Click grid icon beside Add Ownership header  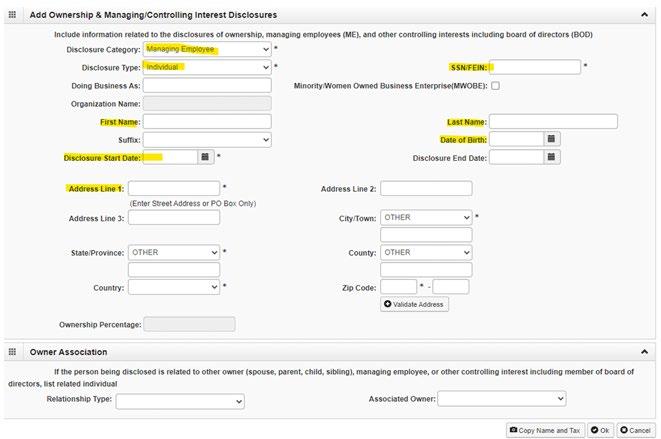coord(12,15)
